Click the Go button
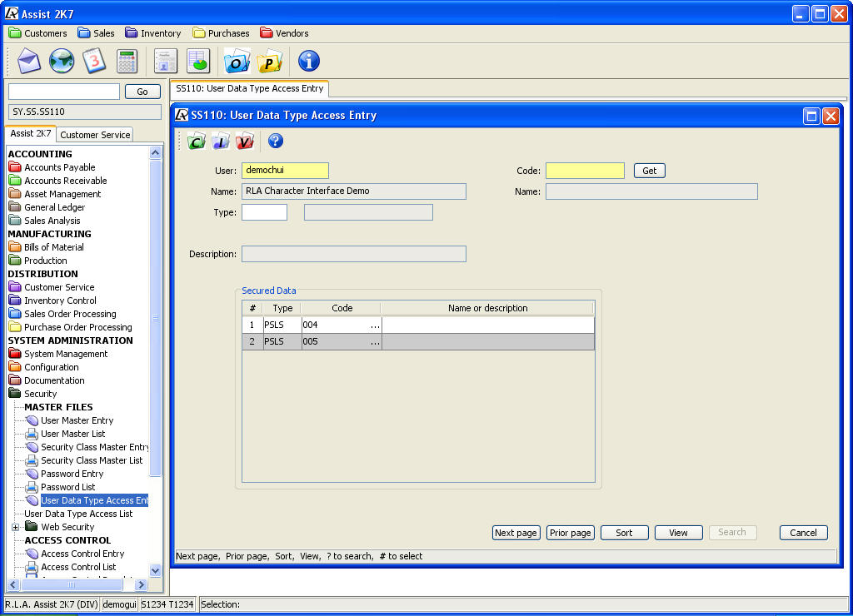 (142, 92)
